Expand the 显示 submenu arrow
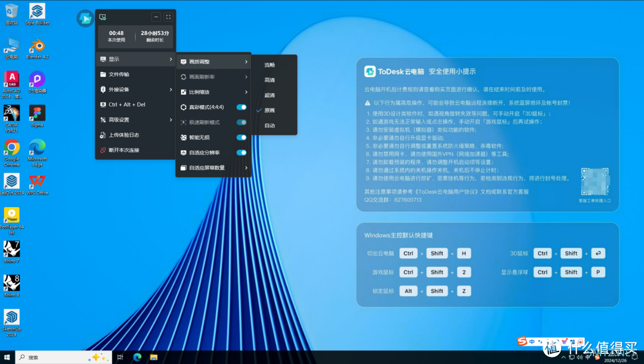The width and height of the screenshot is (644, 364). [171, 59]
